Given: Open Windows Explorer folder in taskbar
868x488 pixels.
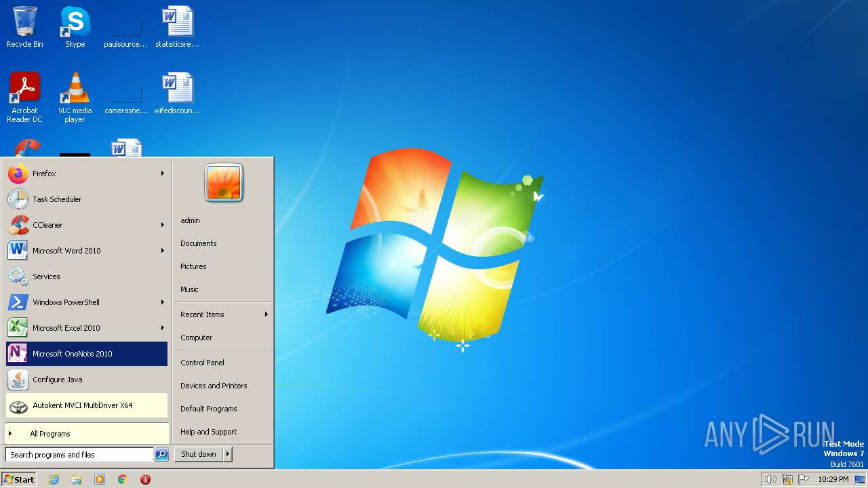Looking at the screenshot, I should pos(77,479).
